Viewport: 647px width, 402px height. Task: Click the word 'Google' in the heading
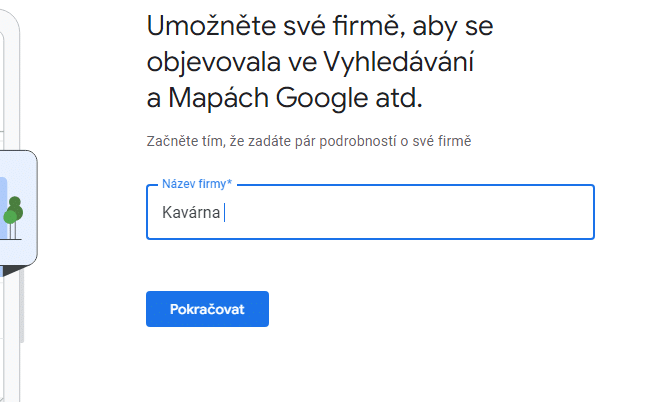click(321, 98)
